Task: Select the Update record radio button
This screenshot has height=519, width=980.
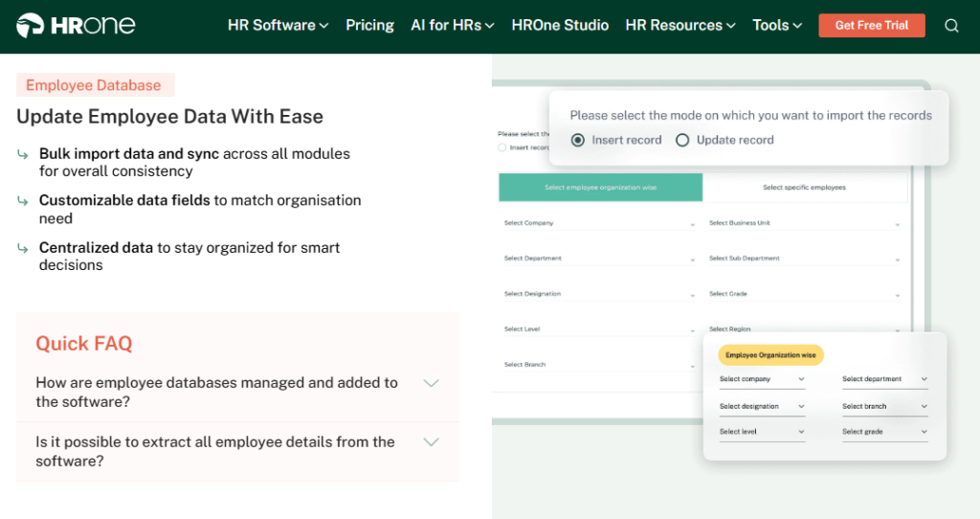Action: point(682,140)
